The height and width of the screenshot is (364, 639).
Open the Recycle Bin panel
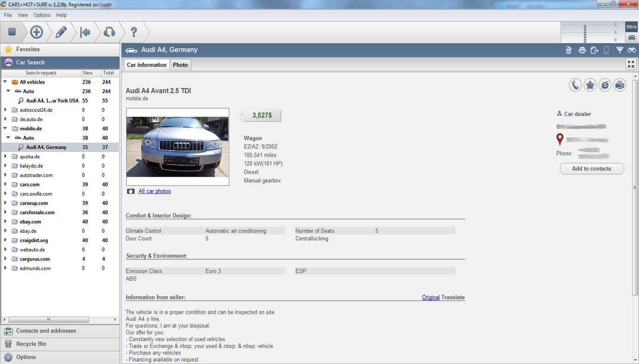(60, 344)
